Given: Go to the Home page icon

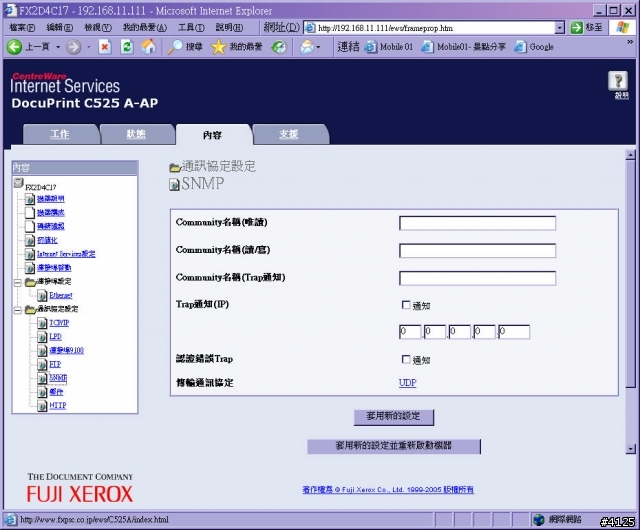Looking at the screenshot, I should point(149,47).
